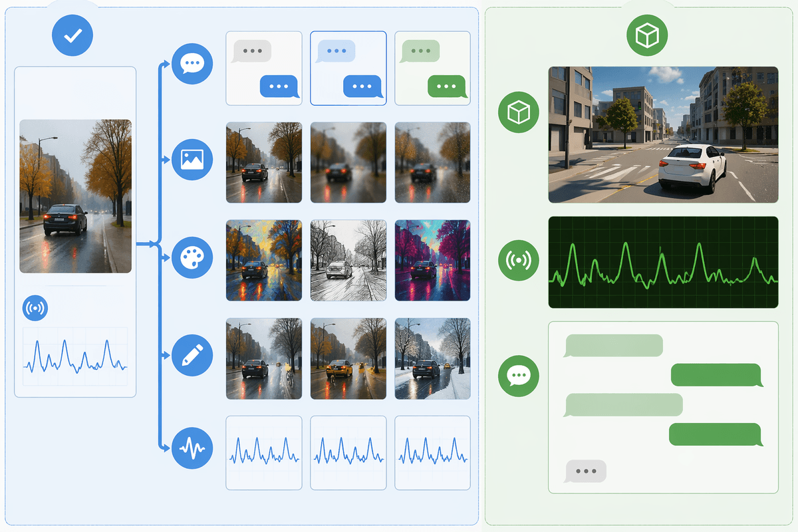
Task: Click the green cube icon beside 3D street scene
Action: [518, 113]
